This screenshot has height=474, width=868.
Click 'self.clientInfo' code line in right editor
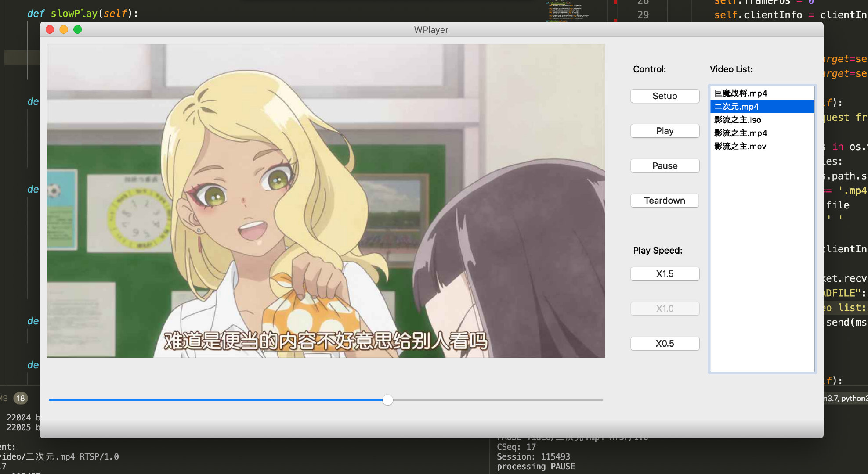click(791, 15)
